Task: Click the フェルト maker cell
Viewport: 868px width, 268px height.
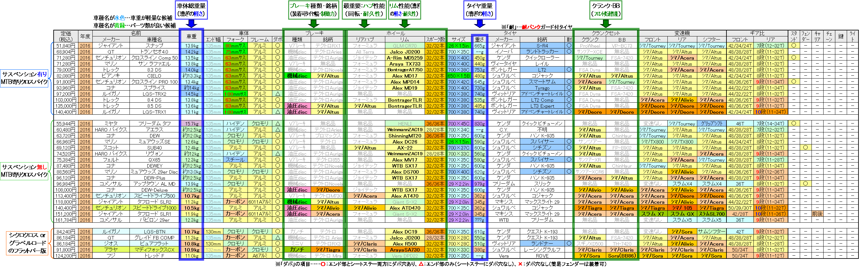Action: pos(111,160)
